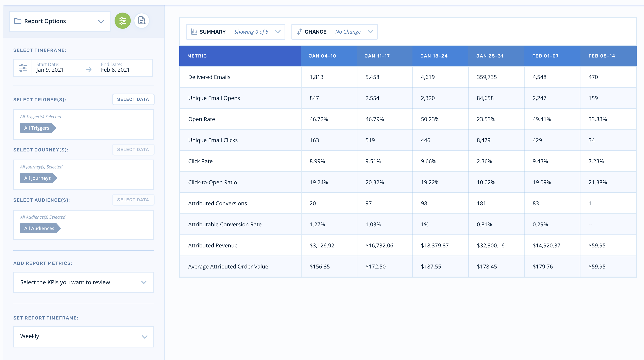Click the Summary bar chart icon

[x=194, y=32]
